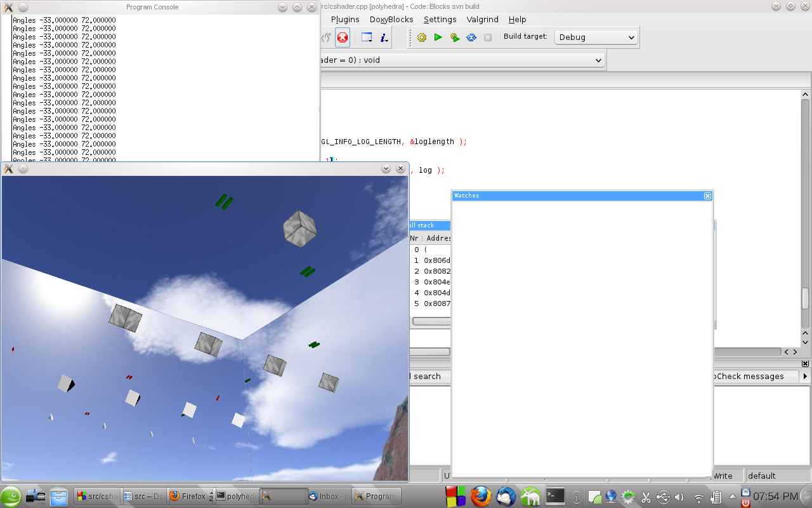Click the Build and Run icon
This screenshot has height=508, width=812.
[x=455, y=37]
